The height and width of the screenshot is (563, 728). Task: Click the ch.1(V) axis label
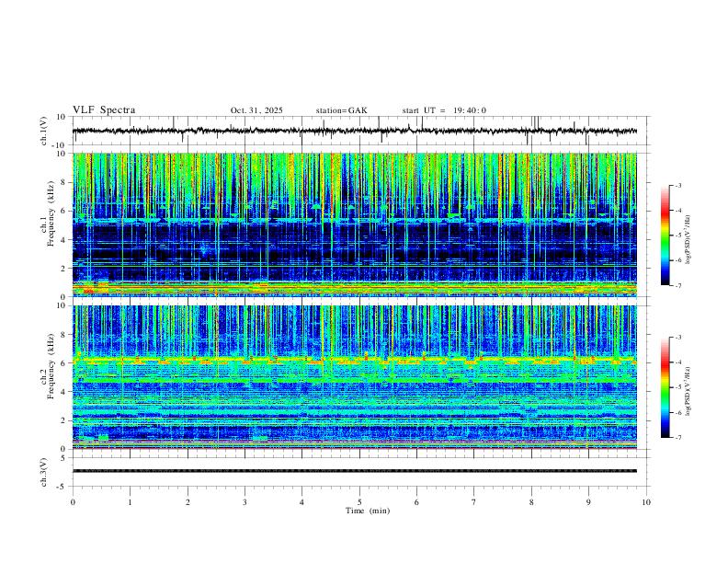(43, 131)
